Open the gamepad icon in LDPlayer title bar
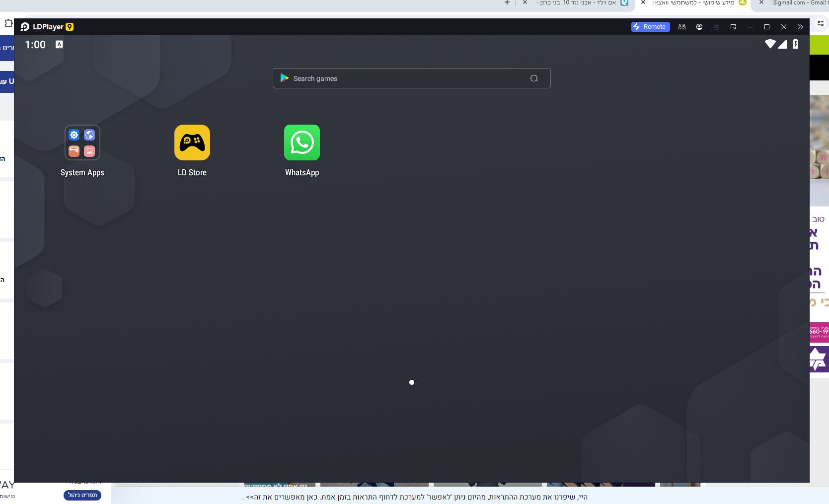This screenshot has width=829, height=504. click(x=682, y=27)
